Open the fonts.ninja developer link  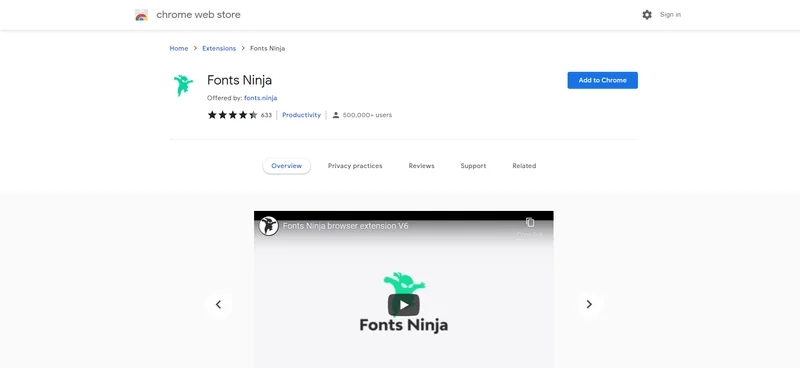pyautogui.click(x=260, y=98)
